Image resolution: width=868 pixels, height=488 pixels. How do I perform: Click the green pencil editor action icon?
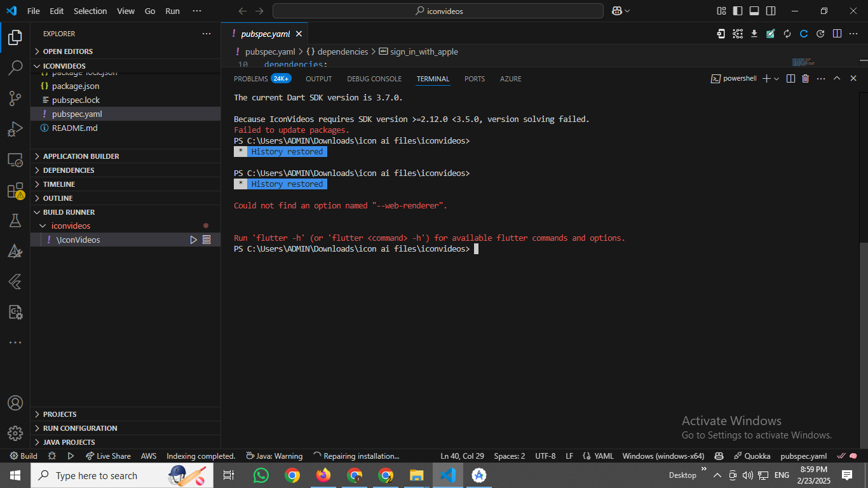(x=771, y=34)
